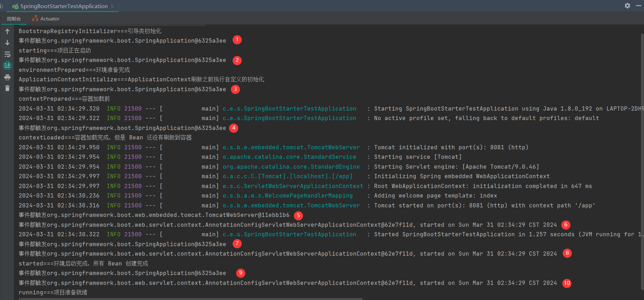Toggle soft-wrap for console output

coord(7,54)
